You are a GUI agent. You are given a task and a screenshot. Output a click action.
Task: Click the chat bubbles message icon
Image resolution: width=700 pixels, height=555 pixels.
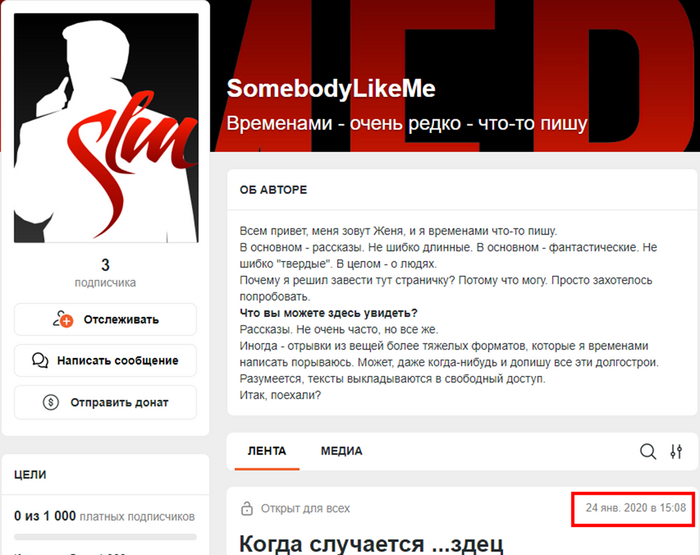40,360
